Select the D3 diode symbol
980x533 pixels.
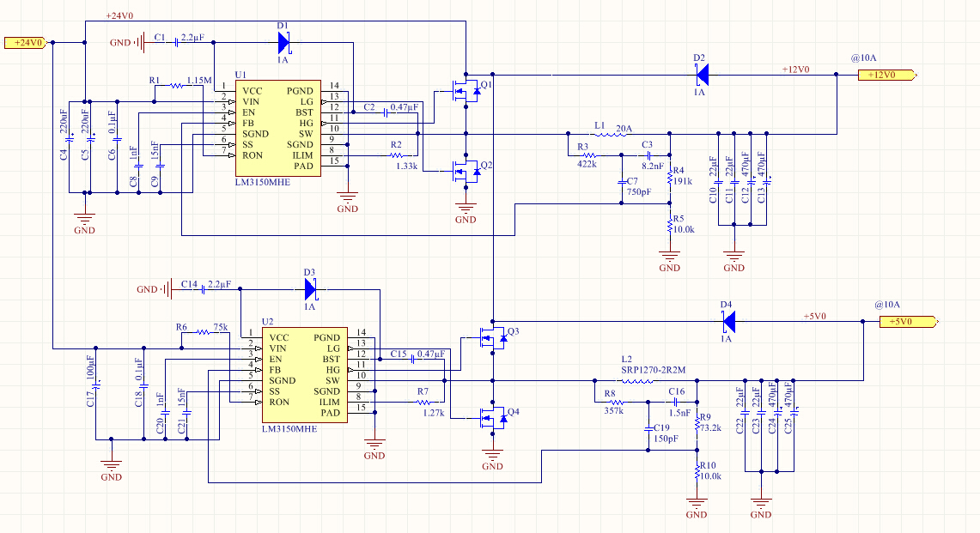[x=311, y=289]
